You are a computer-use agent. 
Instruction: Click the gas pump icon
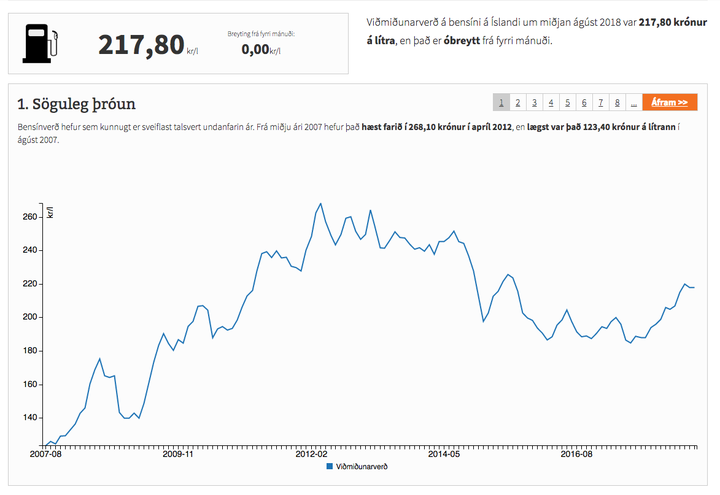pyautogui.click(x=41, y=42)
